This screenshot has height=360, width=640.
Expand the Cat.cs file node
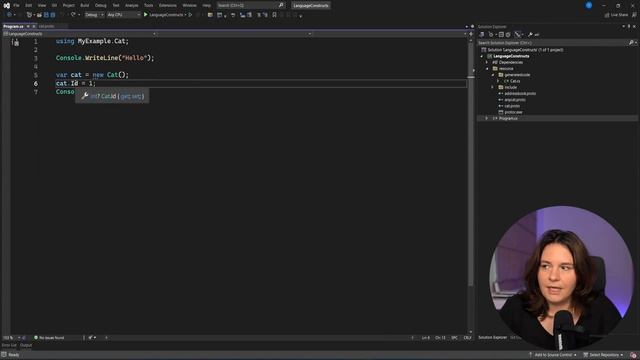[498, 81]
